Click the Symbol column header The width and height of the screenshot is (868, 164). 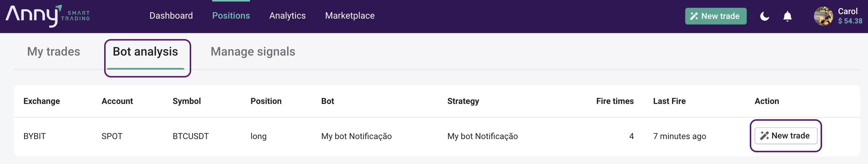186,101
